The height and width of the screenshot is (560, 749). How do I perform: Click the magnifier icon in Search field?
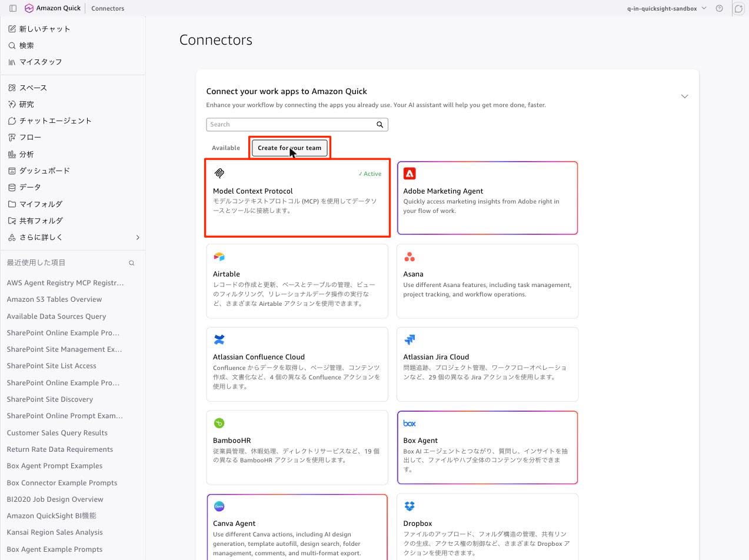coord(380,124)
